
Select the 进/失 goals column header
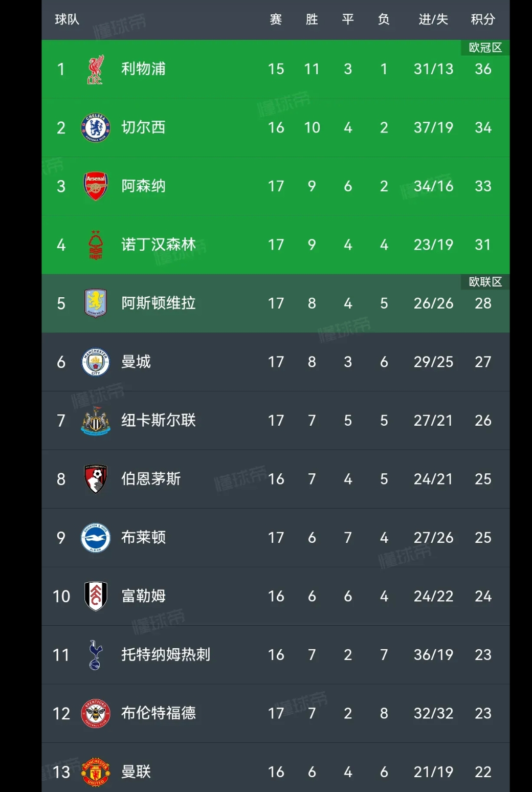pos(433,19)
